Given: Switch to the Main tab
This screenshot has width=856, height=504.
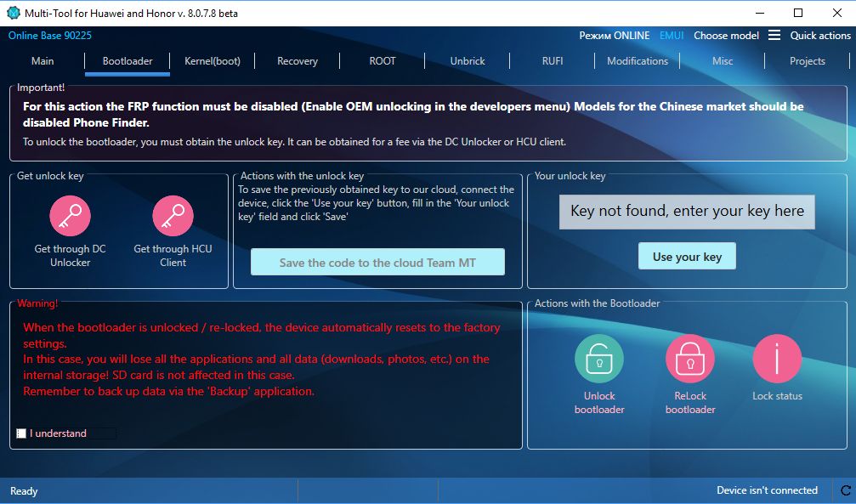Looking at the screenshot, I should pos(42,60).
